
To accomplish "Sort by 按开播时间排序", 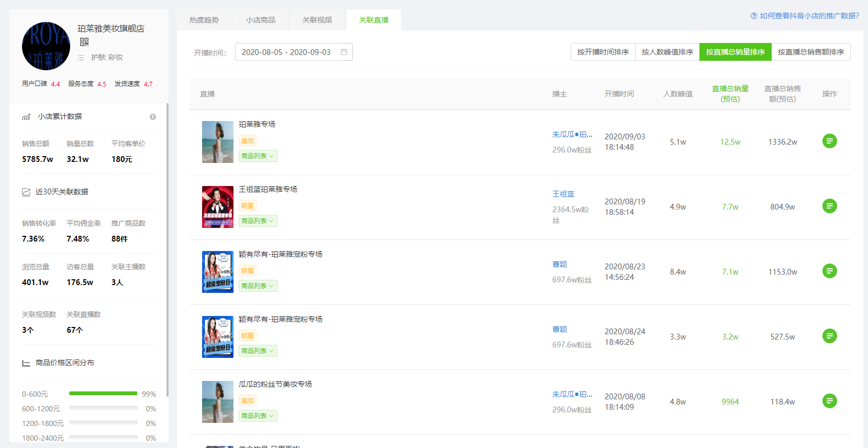I will [603, 52].
